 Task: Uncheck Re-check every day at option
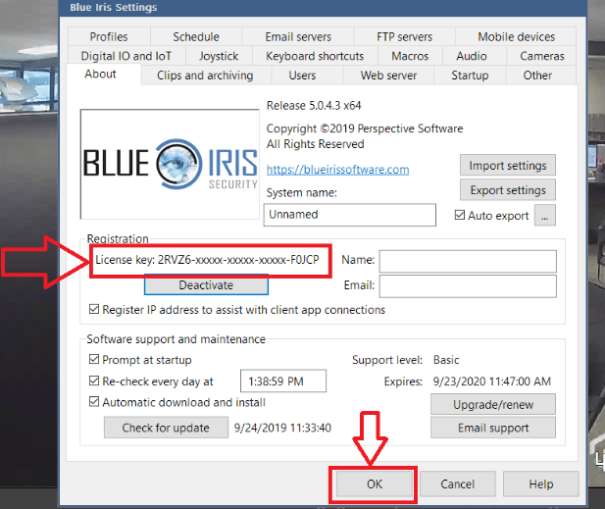(x=95, y=381)
